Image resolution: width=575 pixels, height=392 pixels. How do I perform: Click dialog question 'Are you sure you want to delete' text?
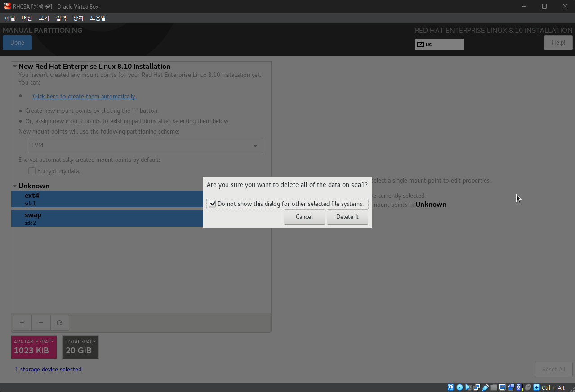(287, 185)
